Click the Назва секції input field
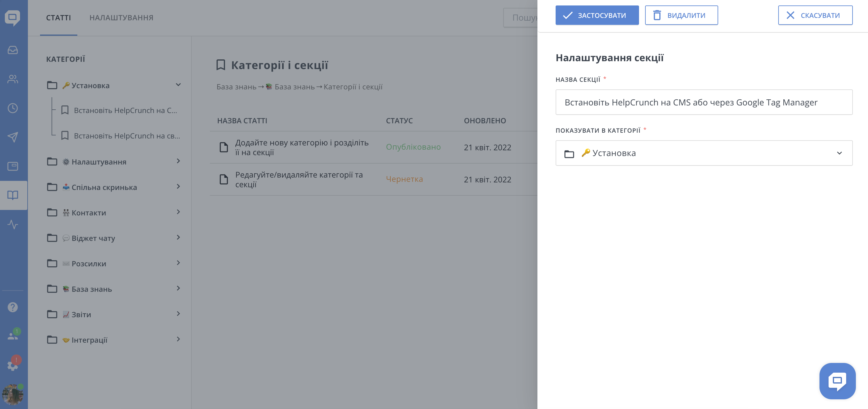 click(x=704, y=102)
